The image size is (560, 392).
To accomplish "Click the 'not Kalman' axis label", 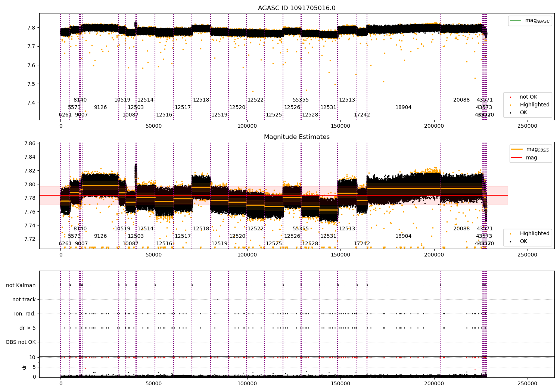I will [21, 285].
